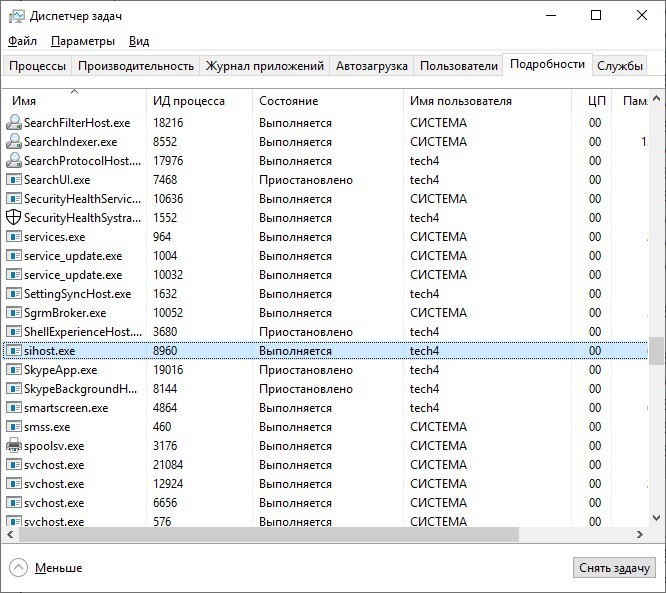Click the horizontal scrollbar thumb
The height and width of the screenshot is (593, 666).
coord(269,534)
